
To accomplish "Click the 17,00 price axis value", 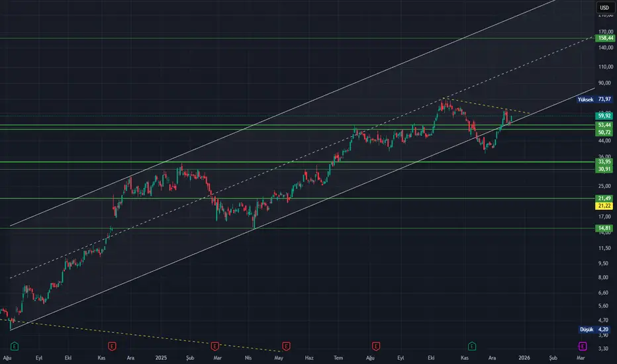I will click(604, 216).
